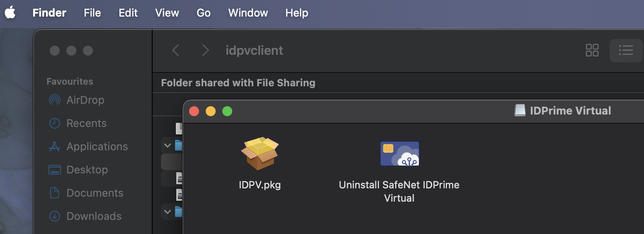Click the Desktop sidebar icon
Image resolution: width=644 pixels, height=234 pixels.
[x=55, y=170]
